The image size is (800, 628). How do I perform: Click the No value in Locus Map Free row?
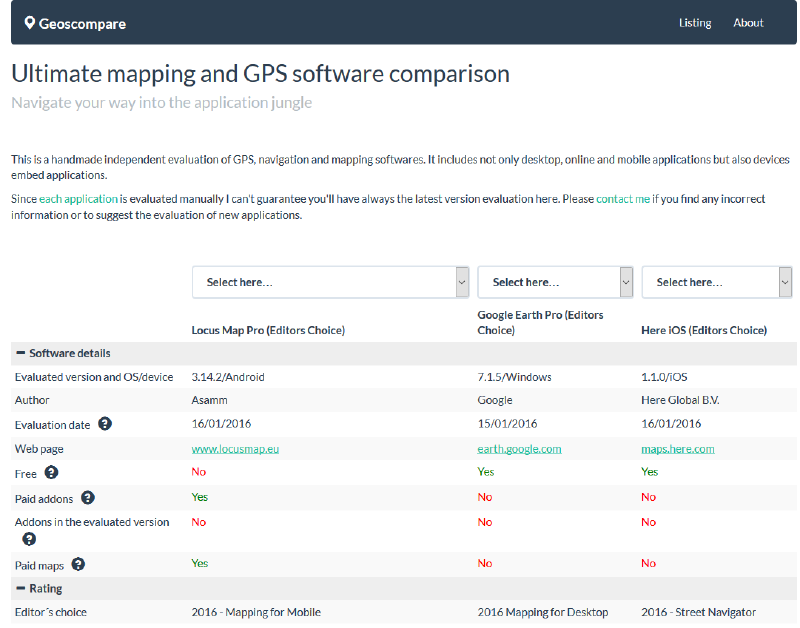(198, 471)
